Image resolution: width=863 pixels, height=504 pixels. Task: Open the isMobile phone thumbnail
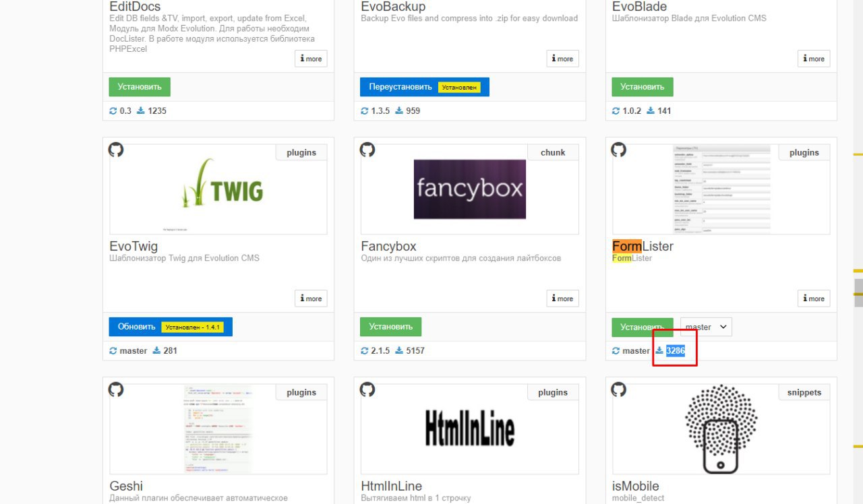coord(721,429)
